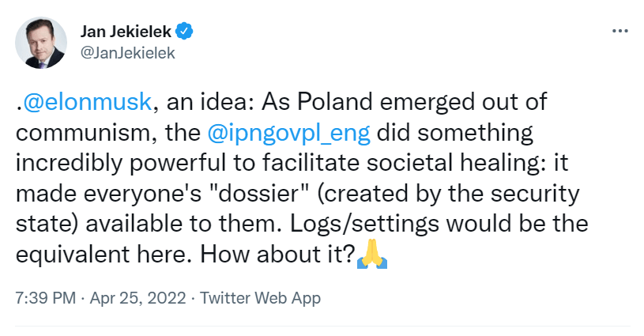Open the three-dot more options menu

click(621, 32)
